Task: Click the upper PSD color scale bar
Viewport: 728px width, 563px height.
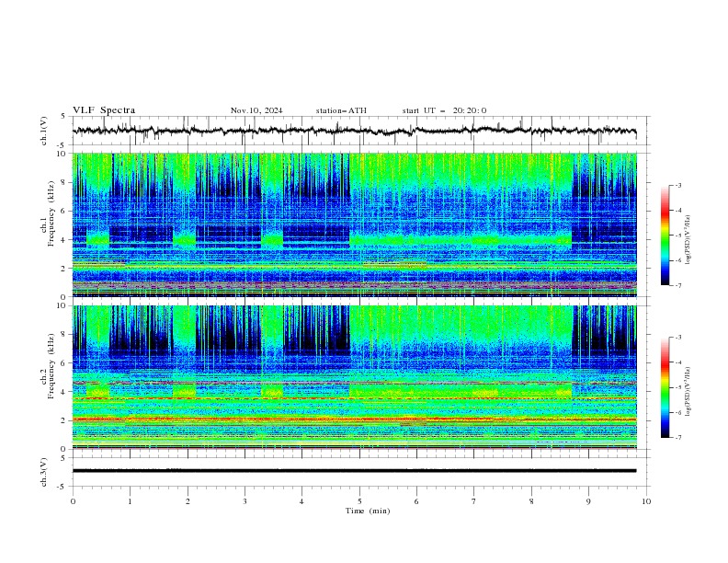Action: (665, 236)
